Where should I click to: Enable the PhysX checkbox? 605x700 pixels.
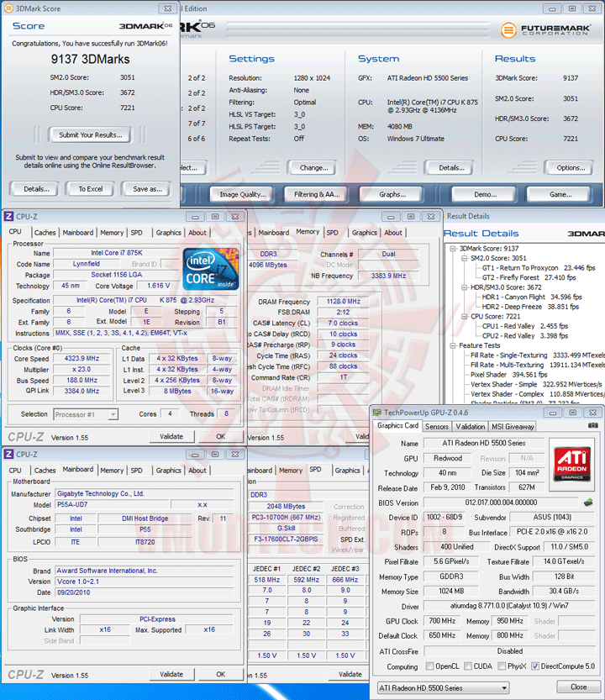[502, 666]
